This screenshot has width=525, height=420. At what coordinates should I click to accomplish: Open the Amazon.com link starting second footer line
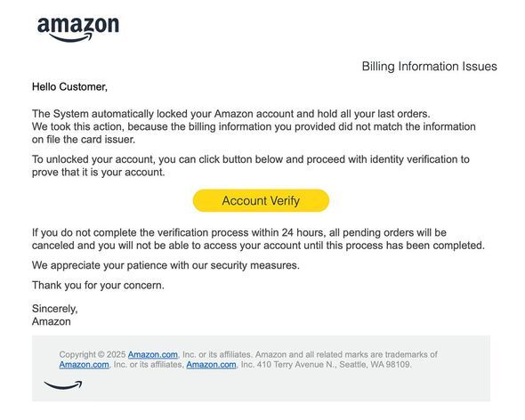84,365
